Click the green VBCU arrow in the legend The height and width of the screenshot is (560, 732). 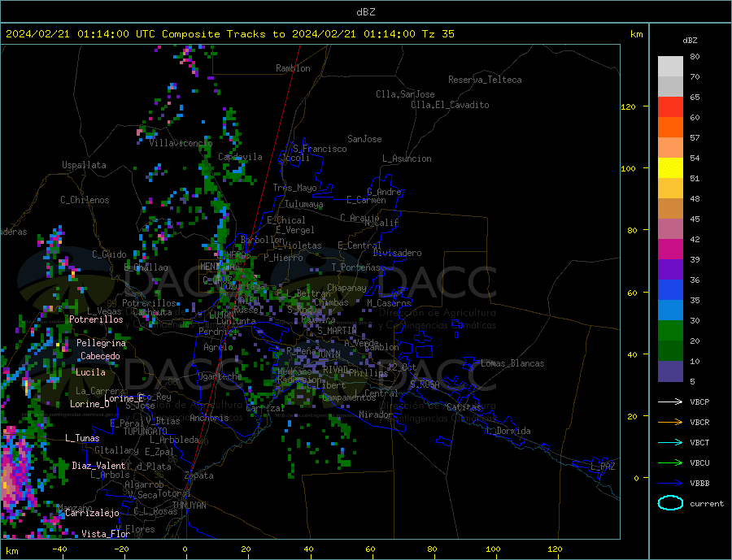[x=670, y=463]
